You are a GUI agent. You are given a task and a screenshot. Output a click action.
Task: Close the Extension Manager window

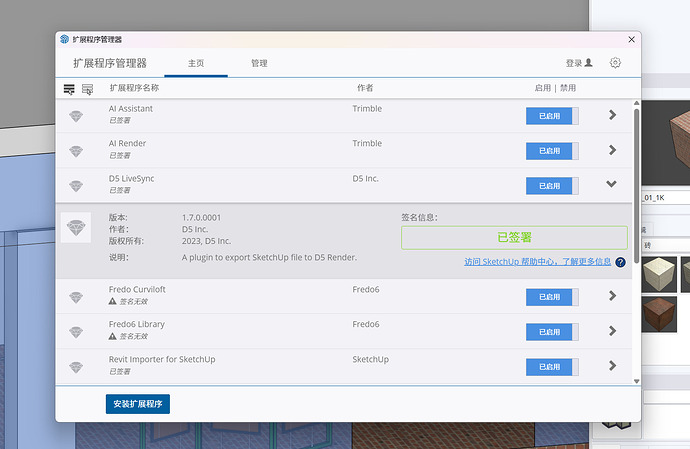(x=631, y=40)
